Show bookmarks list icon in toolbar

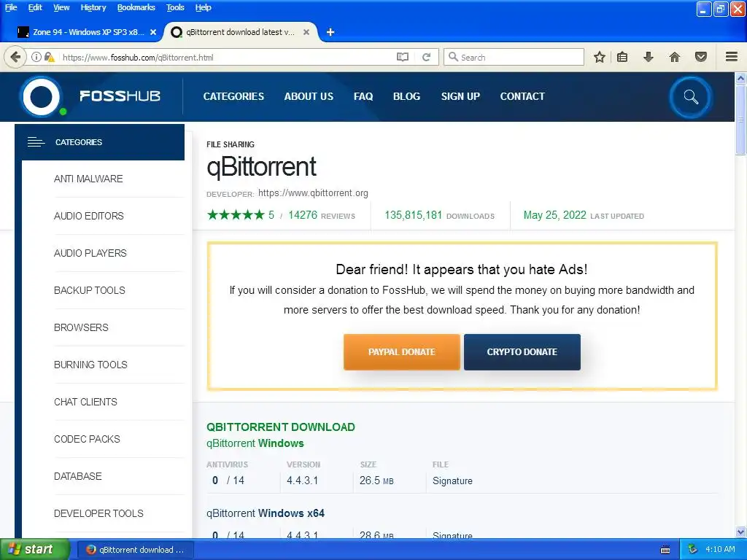(622, 57)
